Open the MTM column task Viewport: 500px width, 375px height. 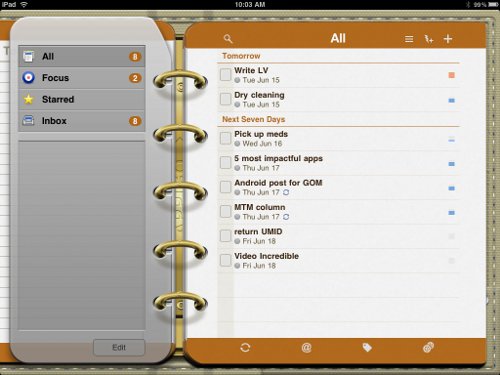[x=338, y=212]
